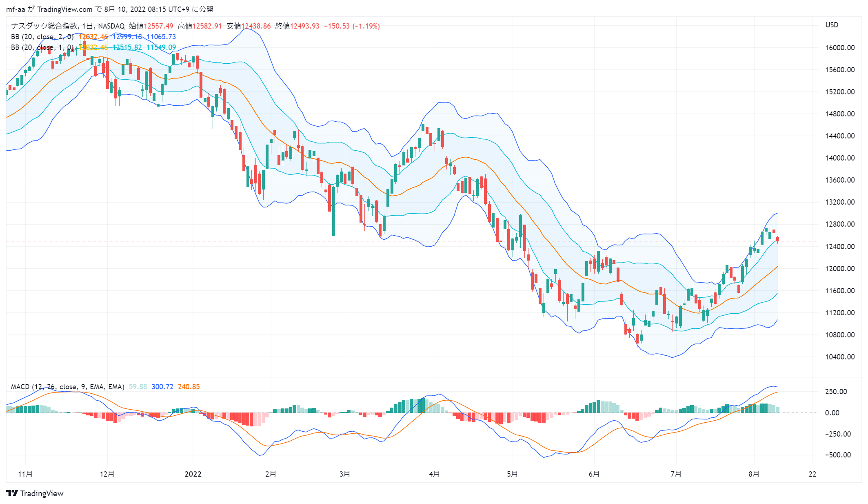The image size is (868, 504).
Task: Click the MACD axis label −500.00
Action: (x=838, y=455)
